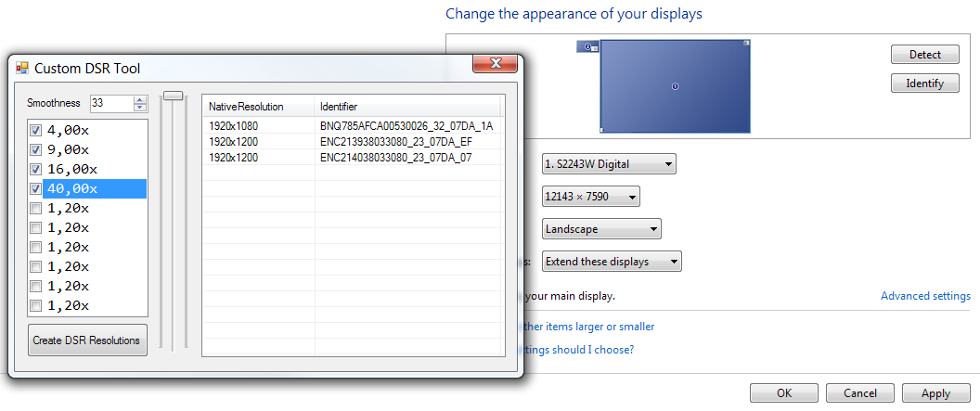Screen dimensions: 980x411
Task: Click the vertical smoothness slider handle
Action: pos(174,95)
